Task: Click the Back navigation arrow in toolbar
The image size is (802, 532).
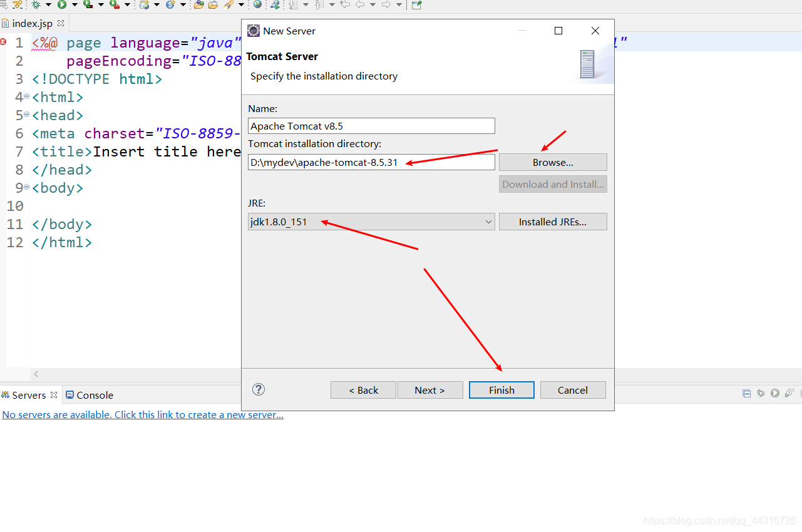Action: tap(360, 4)
